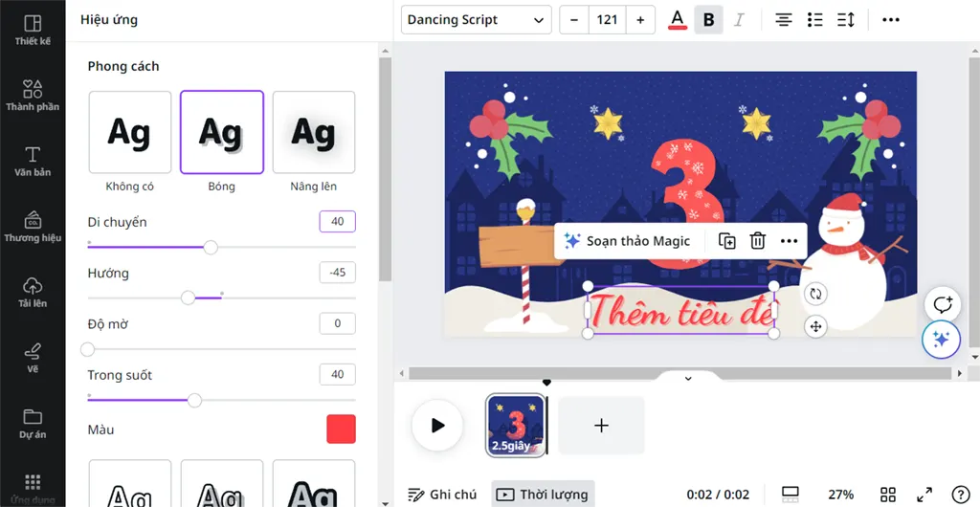The width and height of the screenshot is (980, 507).
Task: Open the help question mark
Action: (960, 495)
